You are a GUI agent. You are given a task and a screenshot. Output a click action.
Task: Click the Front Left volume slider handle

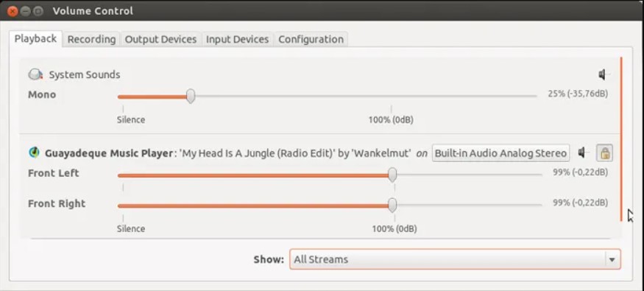pos(392,175)
